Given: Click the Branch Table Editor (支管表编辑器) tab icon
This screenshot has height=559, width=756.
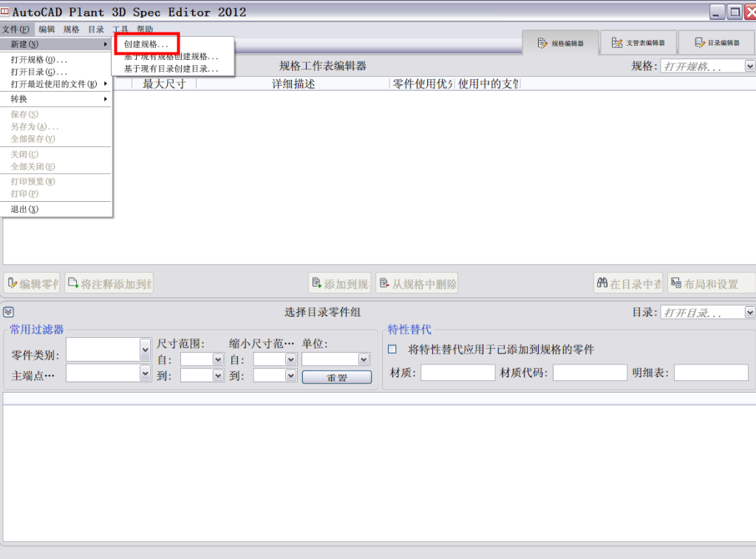Looking at the screenshot, I should (616, 43).
